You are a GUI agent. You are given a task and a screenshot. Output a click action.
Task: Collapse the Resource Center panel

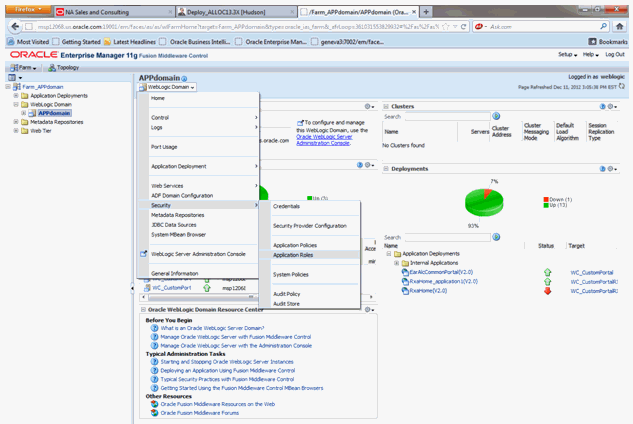click(143, 309)
